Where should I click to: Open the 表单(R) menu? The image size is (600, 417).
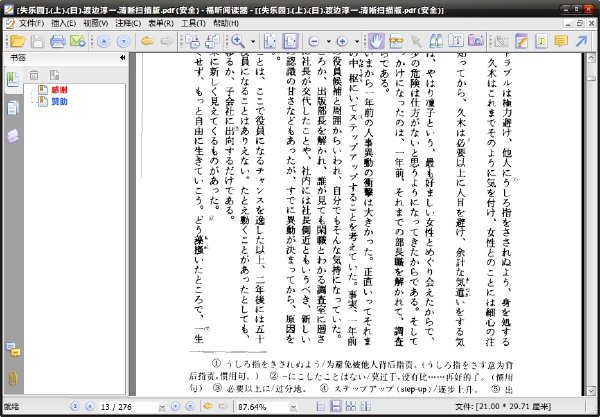[x=161, y=23]
